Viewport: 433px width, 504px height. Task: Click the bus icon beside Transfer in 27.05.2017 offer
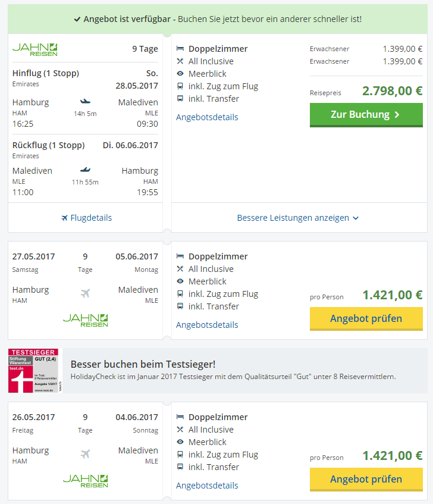tap(180, 306)
